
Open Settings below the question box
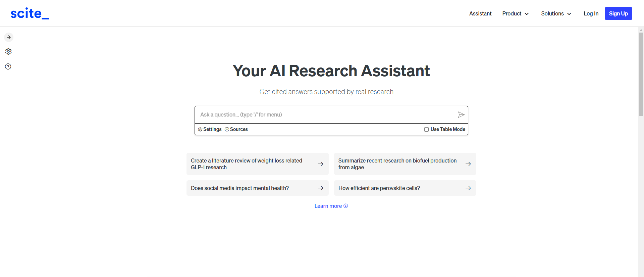tap(210, 129)
